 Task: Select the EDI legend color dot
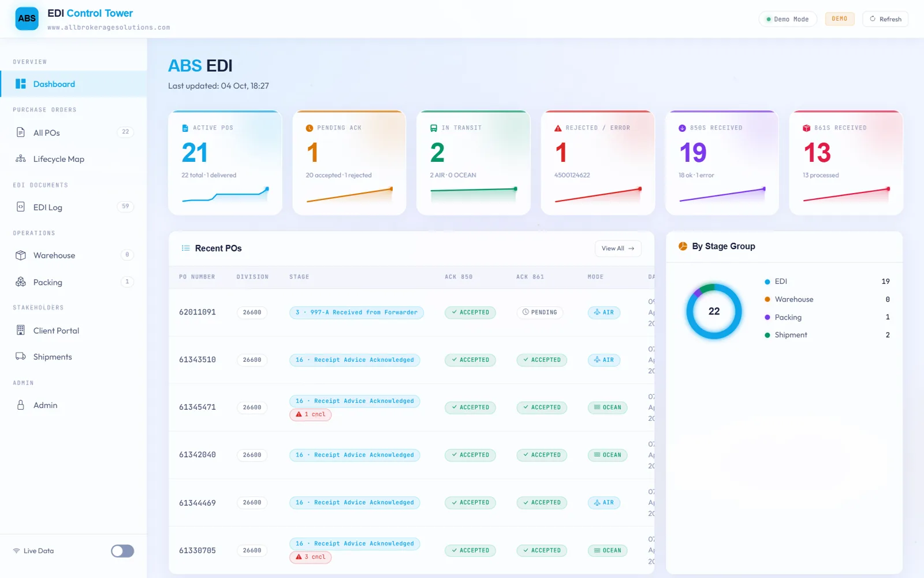[767, 281]
